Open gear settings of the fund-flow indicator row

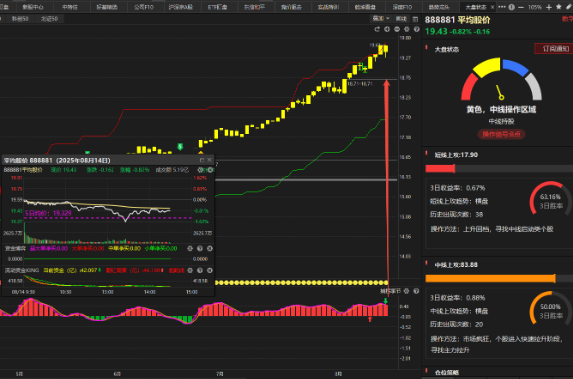[190, 249]
